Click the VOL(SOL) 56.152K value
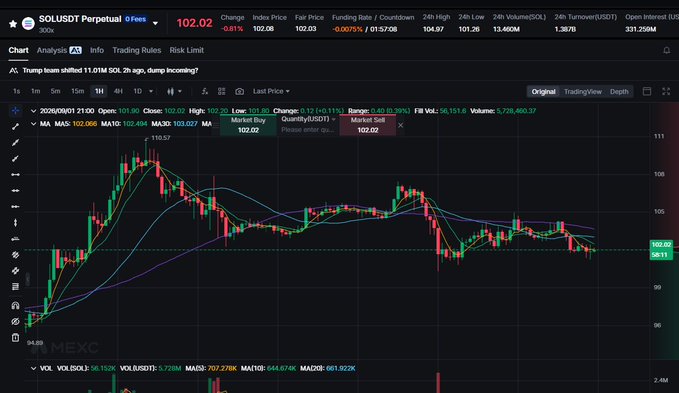 103,368
